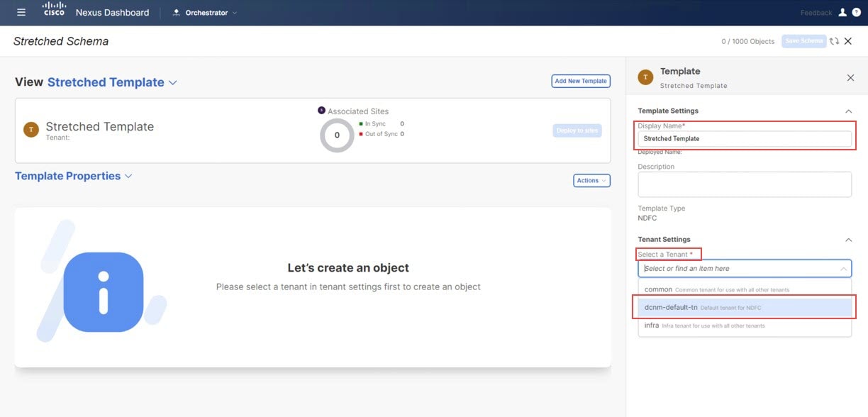The height and width of the screenshot is (417, 868).
Task: Select the dcnm-default-tn tenant option
Action: tap(745, 307)
